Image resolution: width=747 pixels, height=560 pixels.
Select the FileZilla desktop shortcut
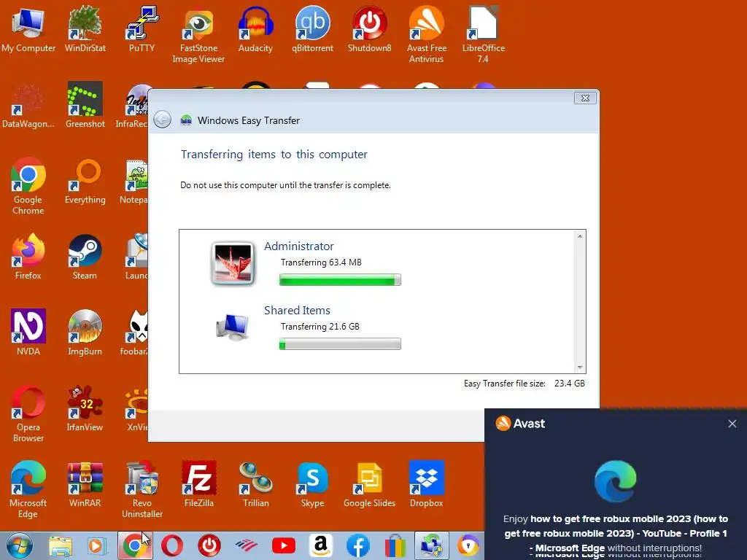(x=198, y=485)
